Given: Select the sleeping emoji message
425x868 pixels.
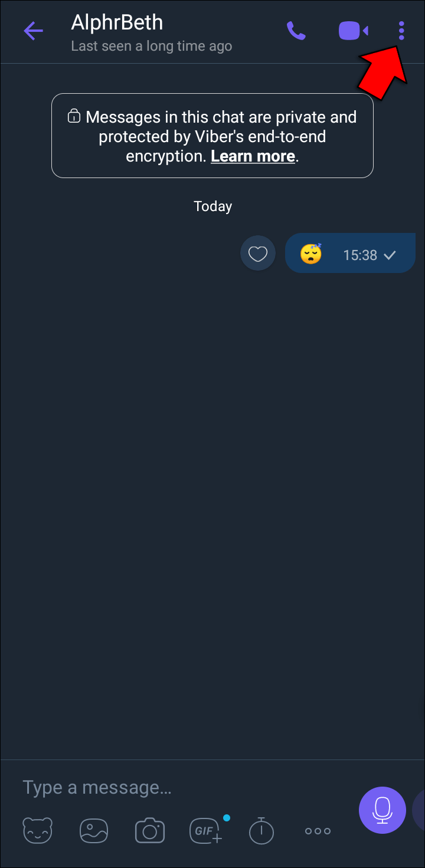Looking at the screenshot, I should 311,254.
